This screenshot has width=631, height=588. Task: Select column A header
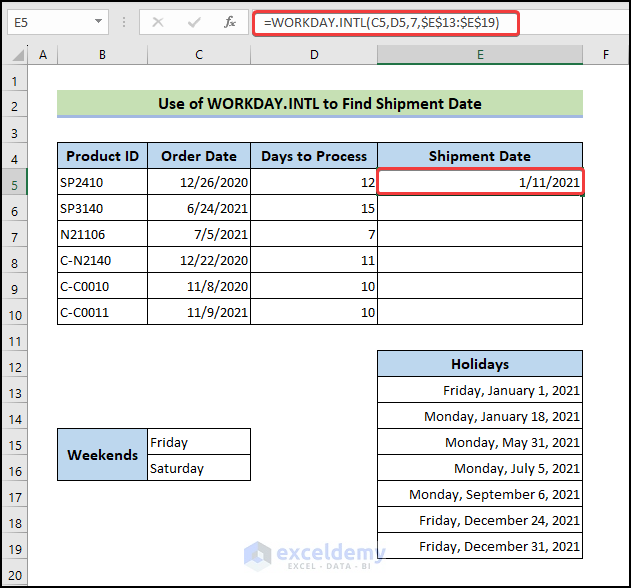click(x=43, y=55)
